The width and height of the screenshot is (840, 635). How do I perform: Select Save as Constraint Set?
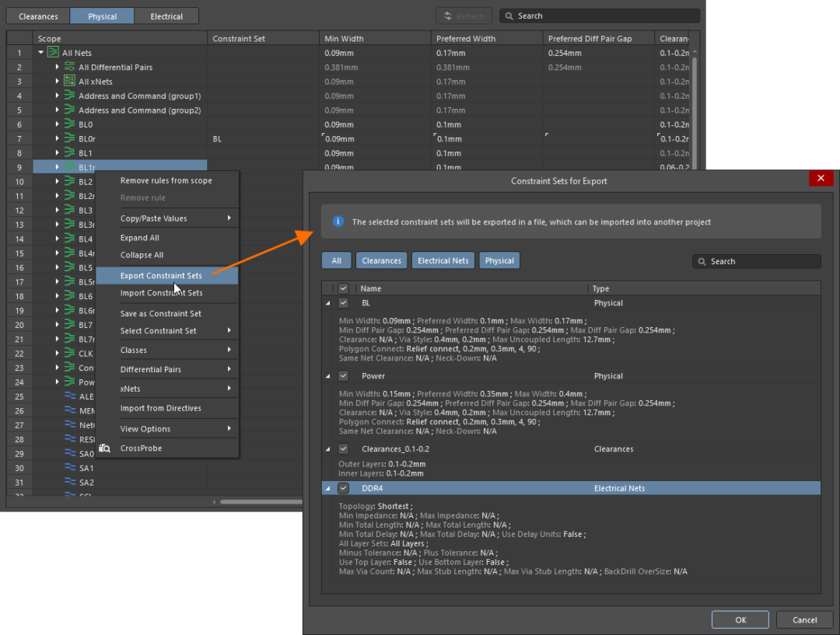pos(167,313)
